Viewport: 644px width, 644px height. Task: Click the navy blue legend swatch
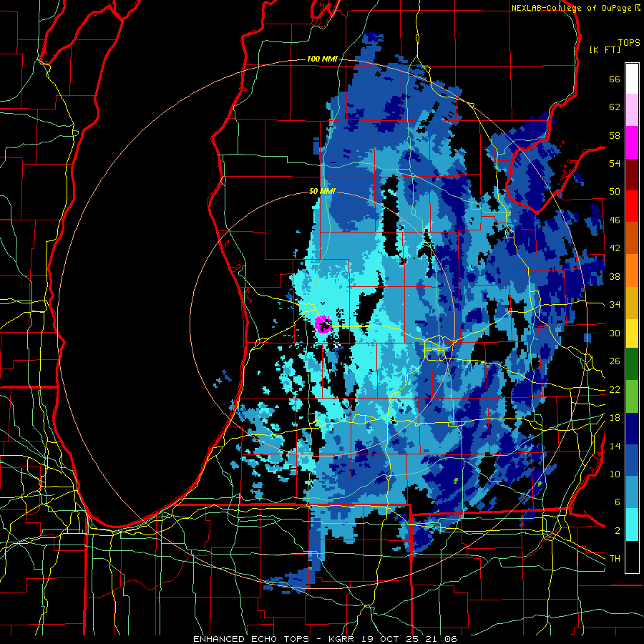pyautogui.click(x=632, y=429)
